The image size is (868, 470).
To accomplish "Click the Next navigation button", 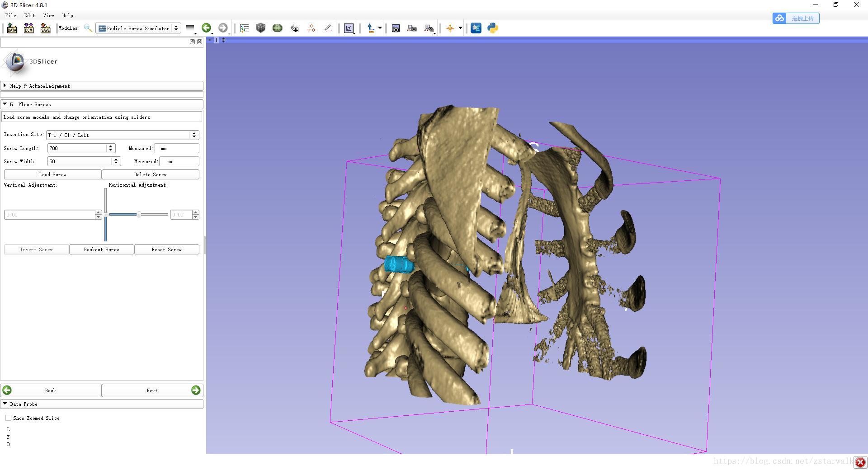I will 152,390.
